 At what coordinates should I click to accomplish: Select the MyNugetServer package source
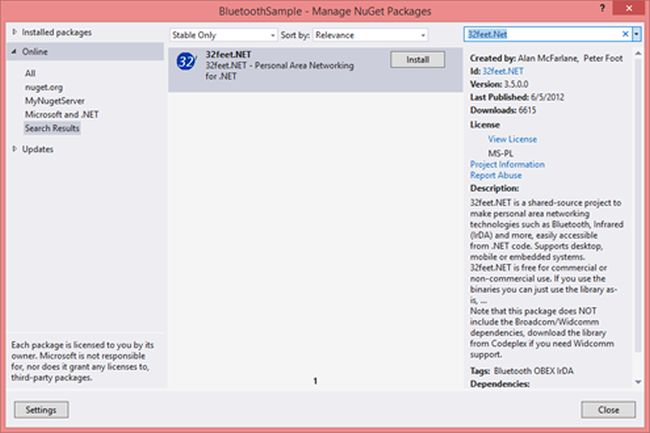coord(55,101)
